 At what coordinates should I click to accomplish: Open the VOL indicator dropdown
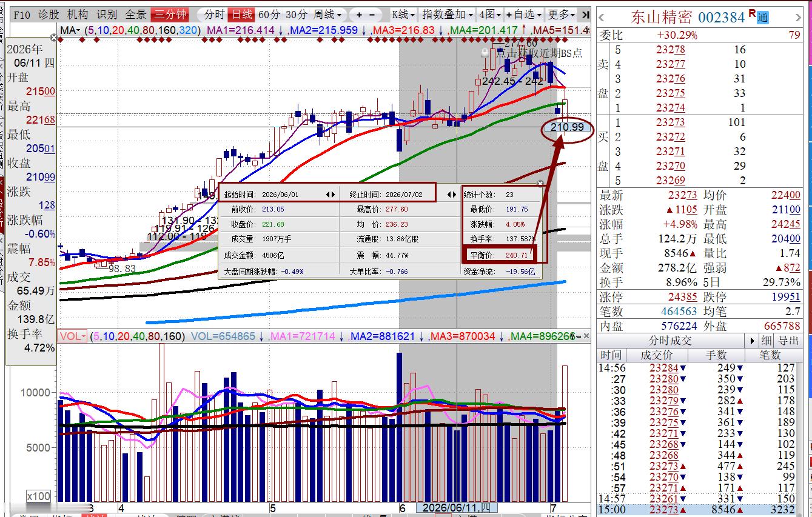pyautogui.click(x=72, y=336)
